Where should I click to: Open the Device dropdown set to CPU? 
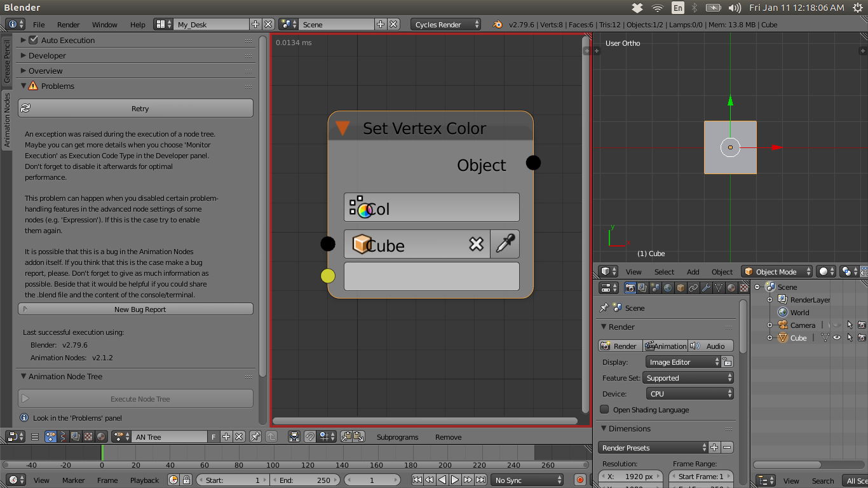pos(689,394)
